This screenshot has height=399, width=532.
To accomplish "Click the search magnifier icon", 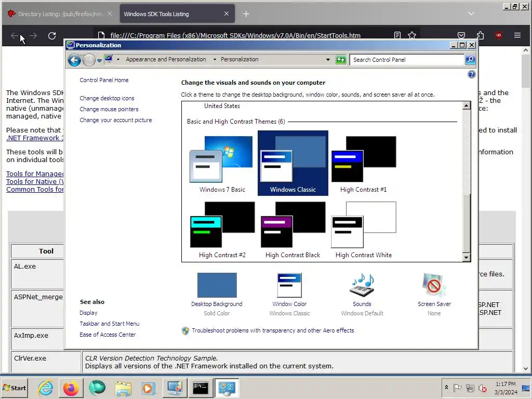I will pos(470,60).
